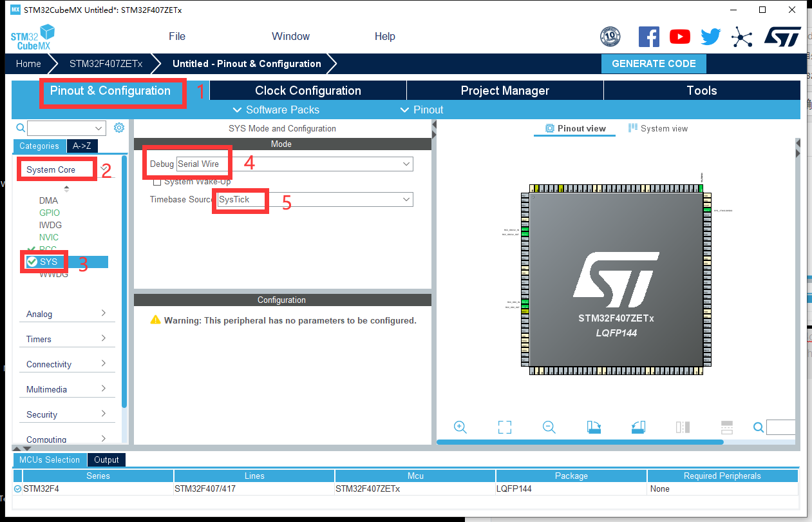
Task: Expand the Computing category
Action: coord(67,439)
